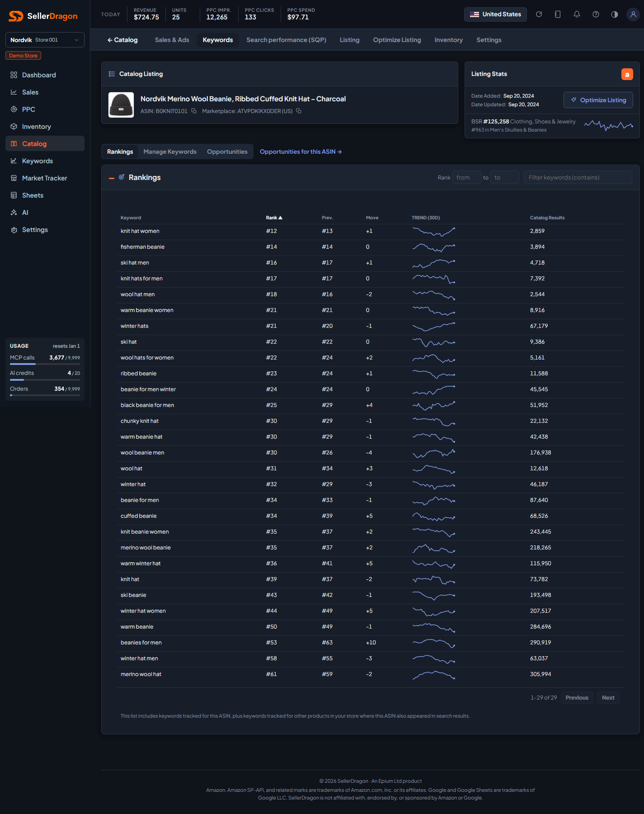This screenshot has width=644, height=814.
Task: Click the 'beanies for men' keyword
Action: click(x=141, y=643)
